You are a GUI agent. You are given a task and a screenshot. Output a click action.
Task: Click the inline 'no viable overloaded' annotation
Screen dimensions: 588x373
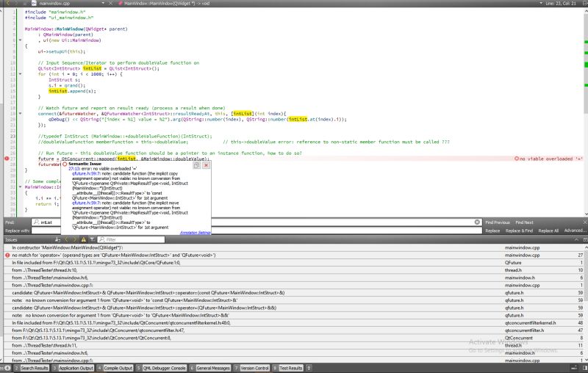pos(548,159)
